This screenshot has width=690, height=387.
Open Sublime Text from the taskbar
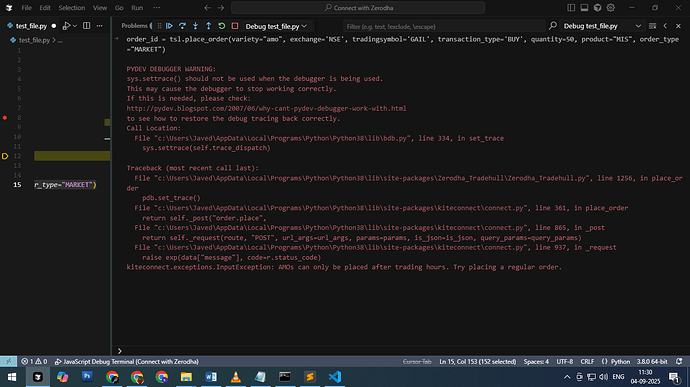point(310,377)
